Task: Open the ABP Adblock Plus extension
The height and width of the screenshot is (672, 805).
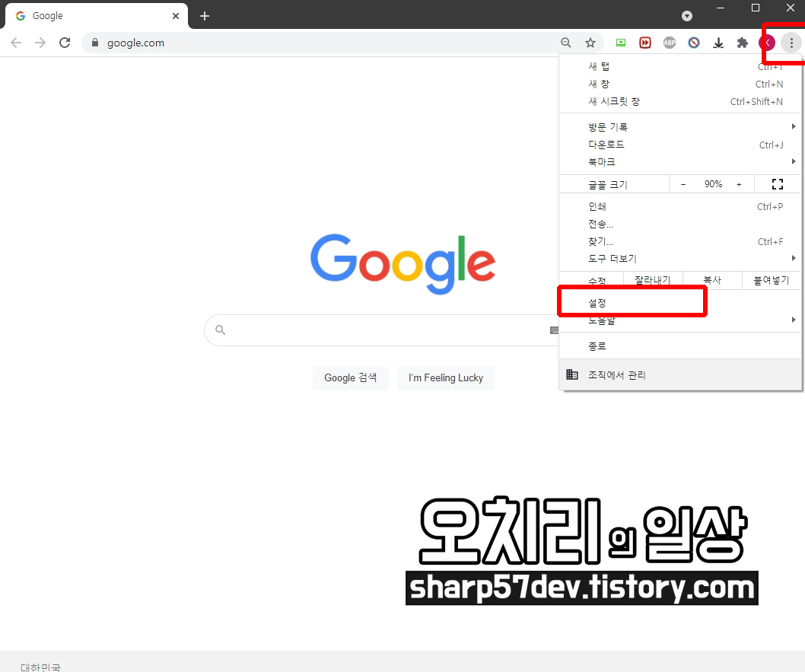Action: point(670,43)
